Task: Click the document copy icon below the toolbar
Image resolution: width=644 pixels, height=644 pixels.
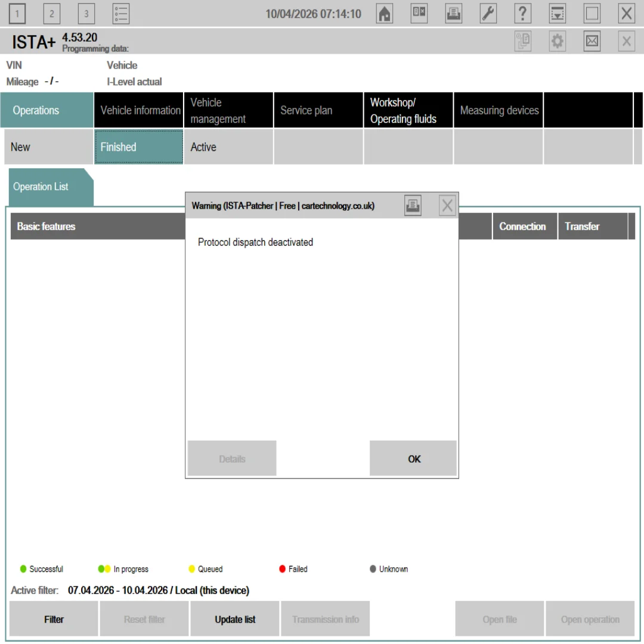Action: (523, 41)
